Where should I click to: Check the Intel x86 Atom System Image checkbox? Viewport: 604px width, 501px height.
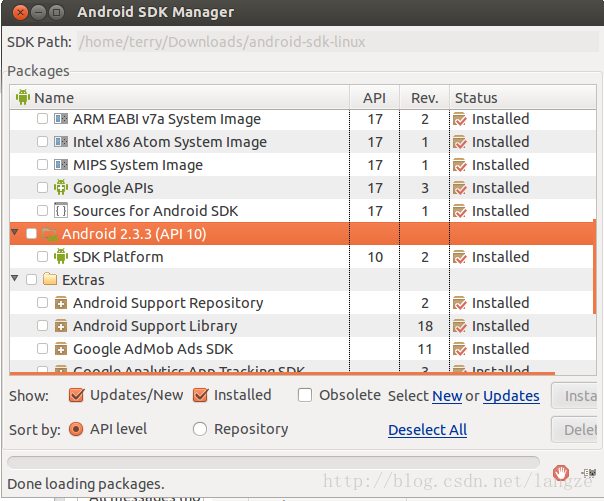coord(42,142)
